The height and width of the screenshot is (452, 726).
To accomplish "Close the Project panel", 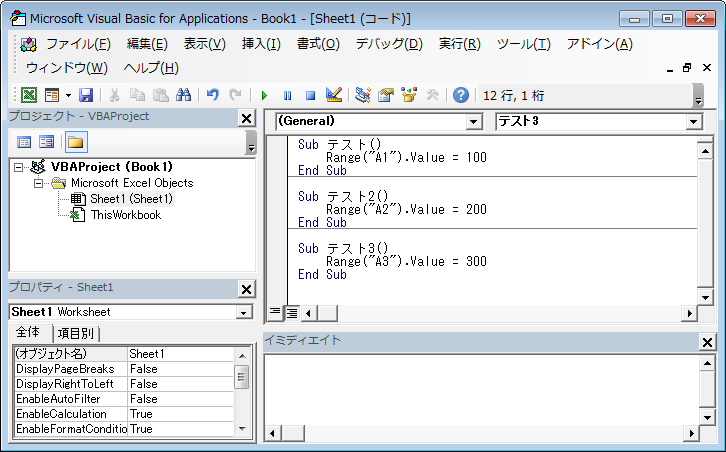I will (246, 119).
